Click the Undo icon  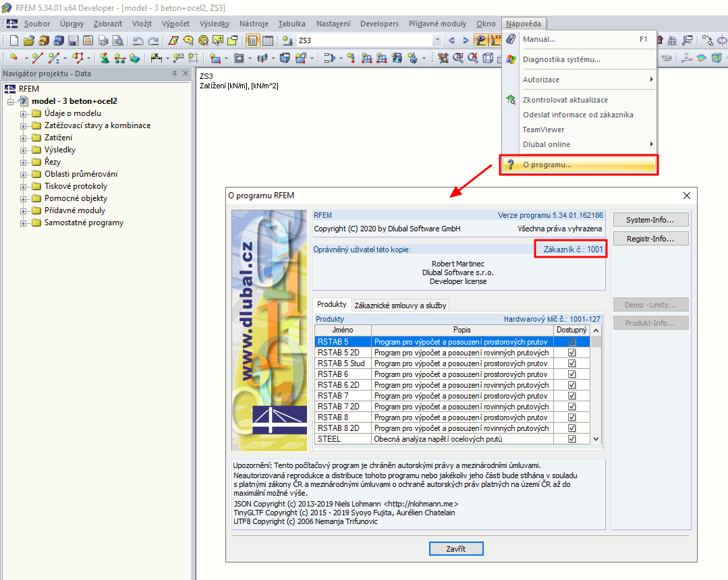(139, 40)
